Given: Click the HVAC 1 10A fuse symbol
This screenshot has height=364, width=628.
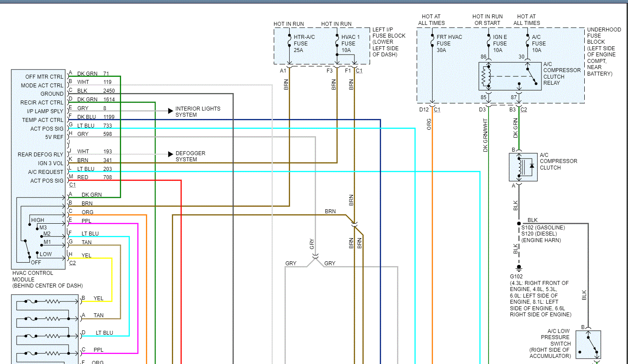Looking at the screenshot, I should click(x=337, y=42).
